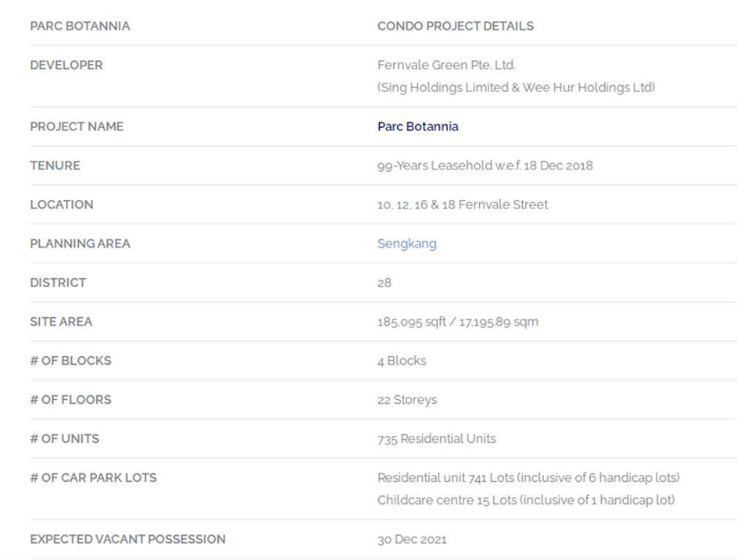Click the 'PLANNING AREA' row label
The height and width of the screenshot is (560, 737).
pos(80,244)
